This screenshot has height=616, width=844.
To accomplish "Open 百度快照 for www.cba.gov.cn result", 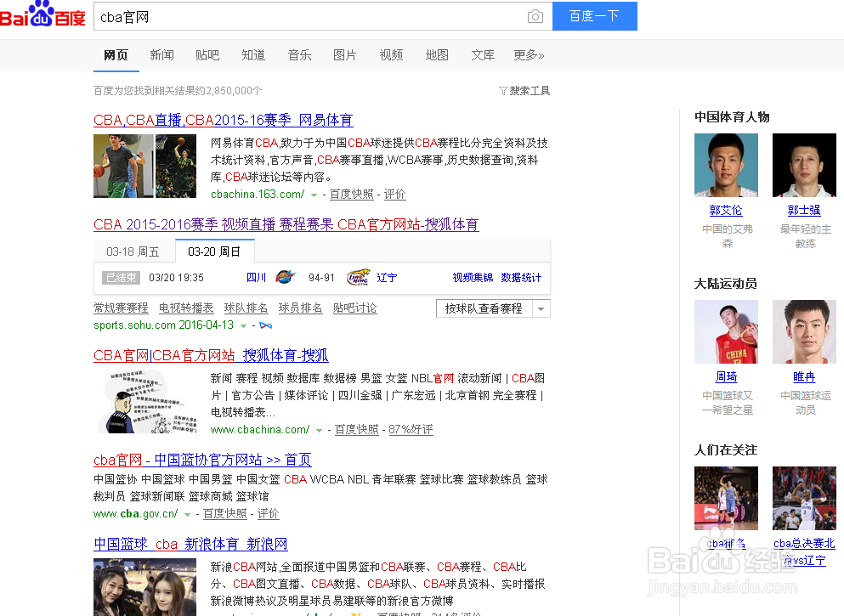I will click(225, 514).
